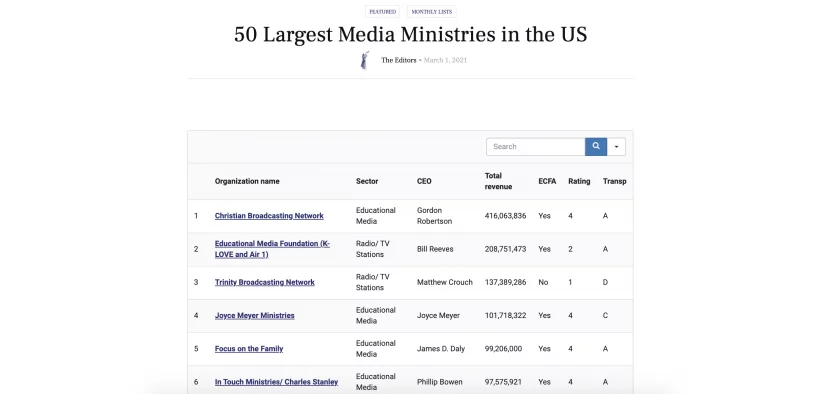Click rating '2' in Educational Media Foundation row

pos(571,249)
